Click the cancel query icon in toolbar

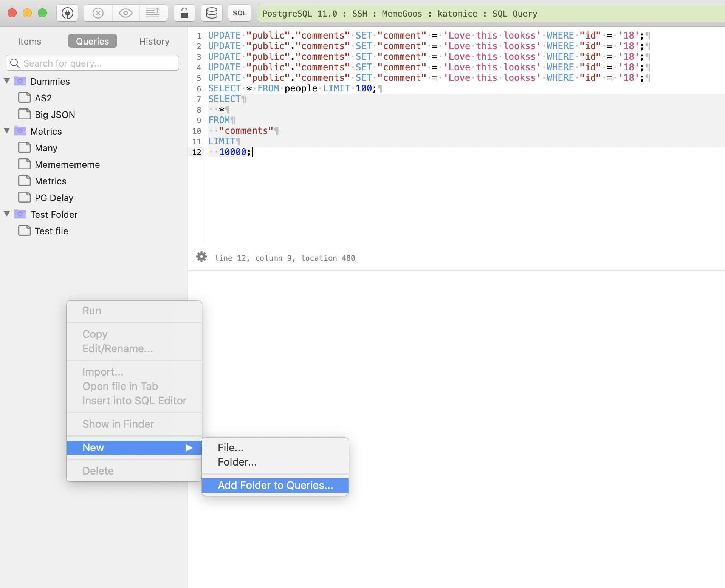[98, 13]
